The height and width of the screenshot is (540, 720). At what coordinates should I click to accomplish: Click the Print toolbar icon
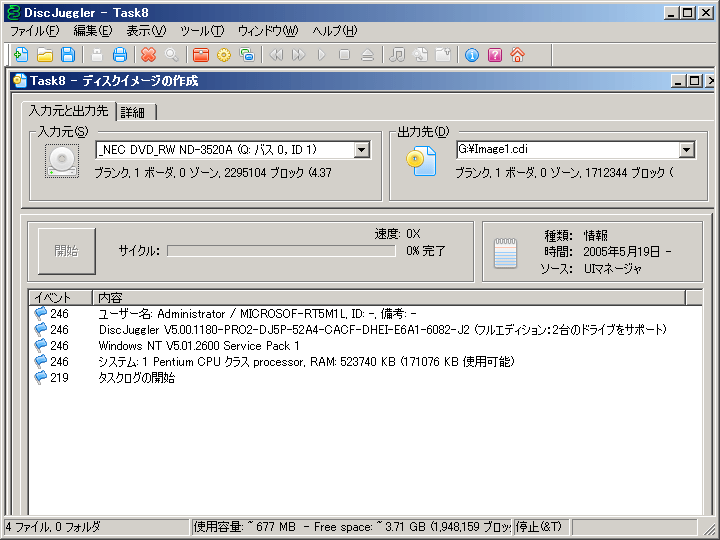[120, 55]
